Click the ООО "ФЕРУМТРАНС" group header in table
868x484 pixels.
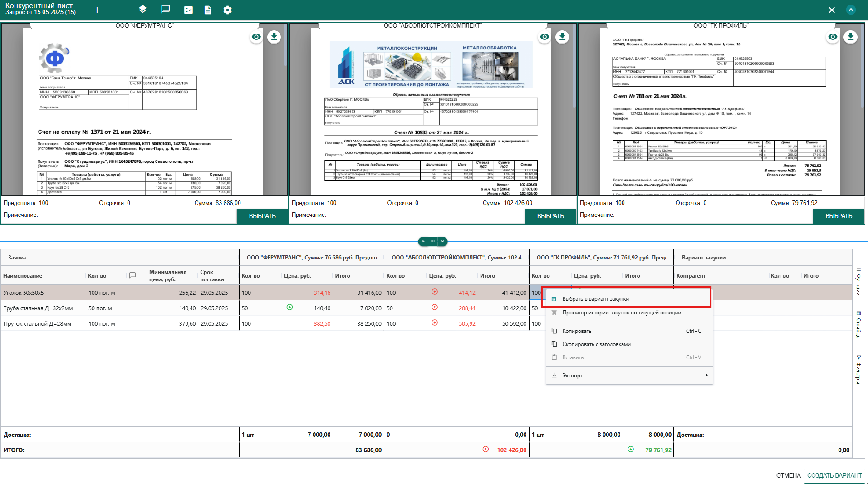(312, 258)
